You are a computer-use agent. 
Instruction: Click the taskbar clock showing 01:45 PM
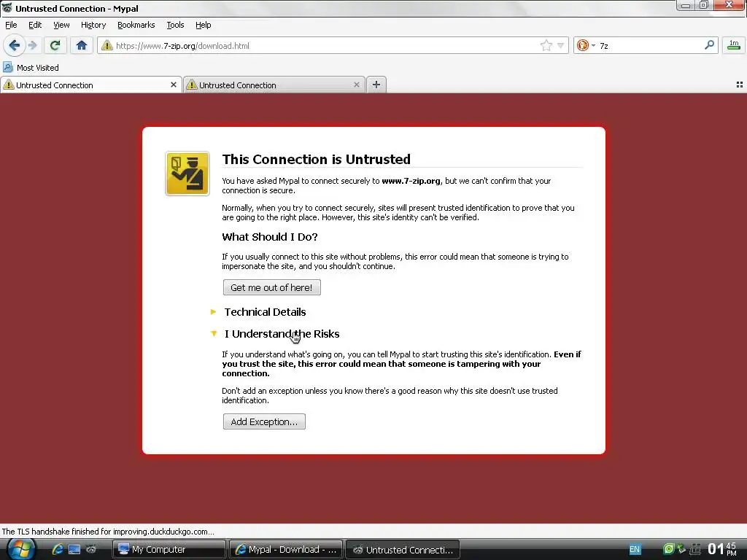tap(722, 549)
